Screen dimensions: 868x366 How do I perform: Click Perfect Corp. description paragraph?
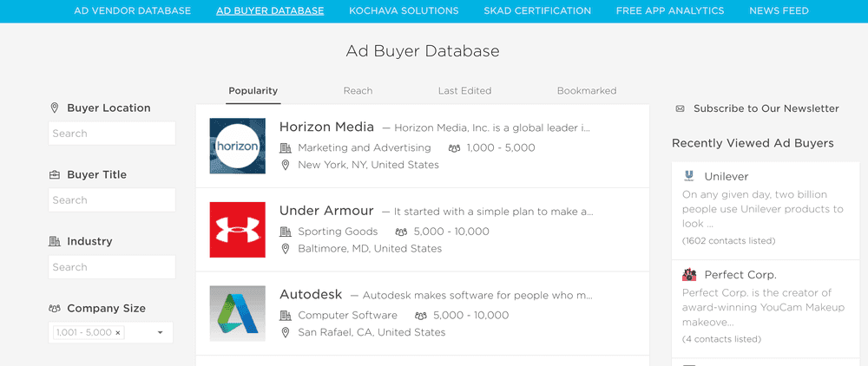763,307
